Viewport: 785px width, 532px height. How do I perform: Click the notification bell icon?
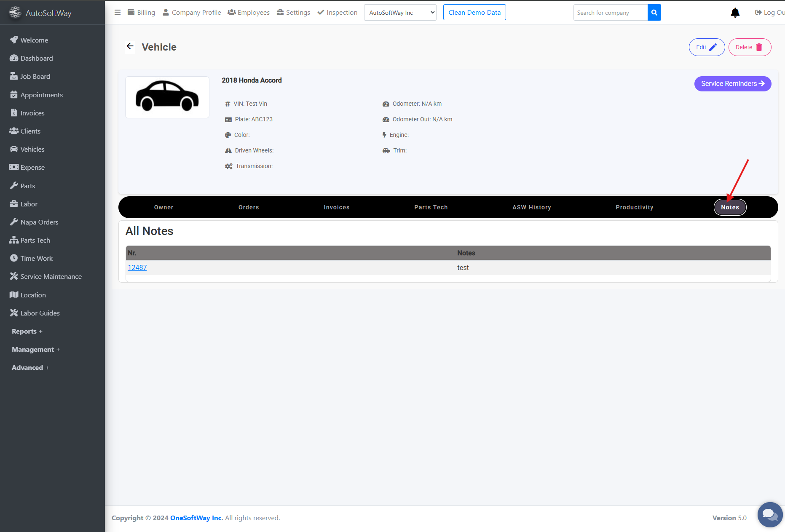pos(735,13)
